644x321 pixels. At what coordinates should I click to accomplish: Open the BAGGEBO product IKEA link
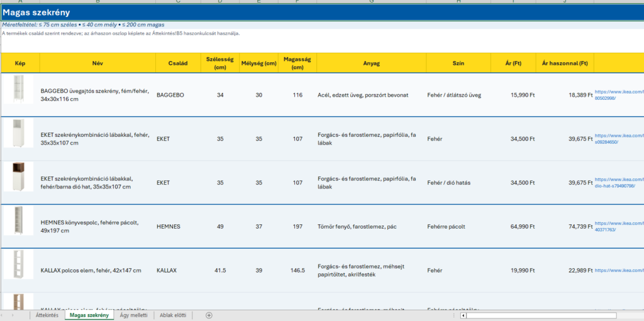(x=619, y=95)
